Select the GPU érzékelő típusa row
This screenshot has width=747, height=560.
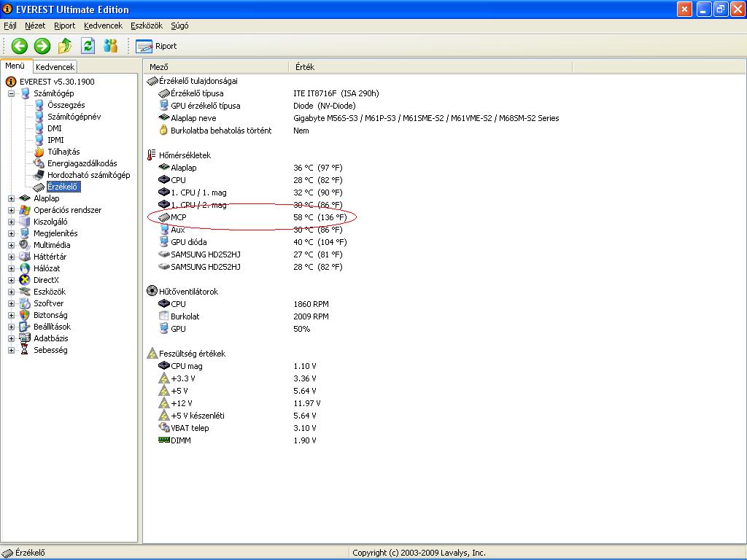coord(258,106)
